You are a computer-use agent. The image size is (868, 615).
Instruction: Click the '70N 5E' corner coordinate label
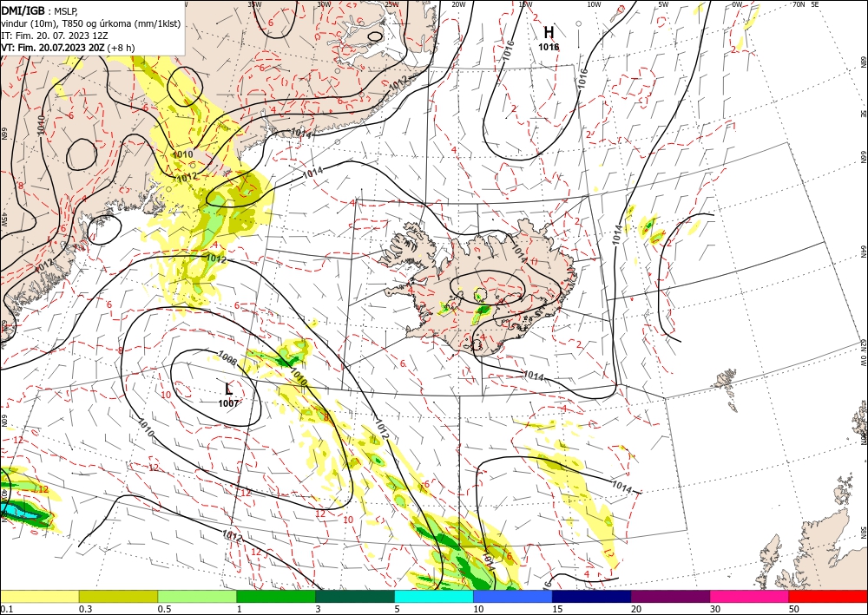click(x=806, y=4)
